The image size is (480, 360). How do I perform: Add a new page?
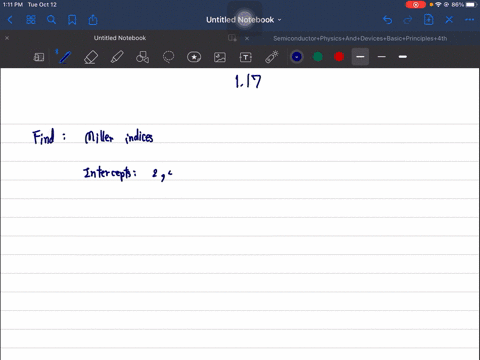(x=428, y=20)
